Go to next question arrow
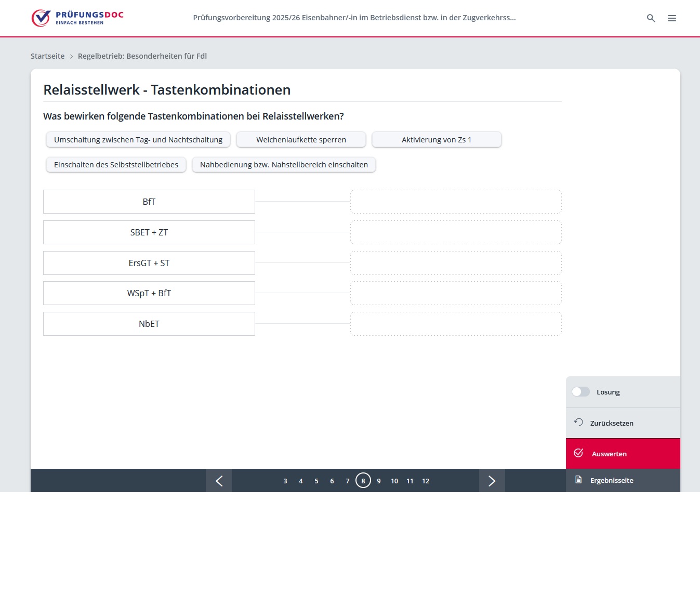Image resolution: width=700 pixels, height=593 pixels. pos(492,481)
